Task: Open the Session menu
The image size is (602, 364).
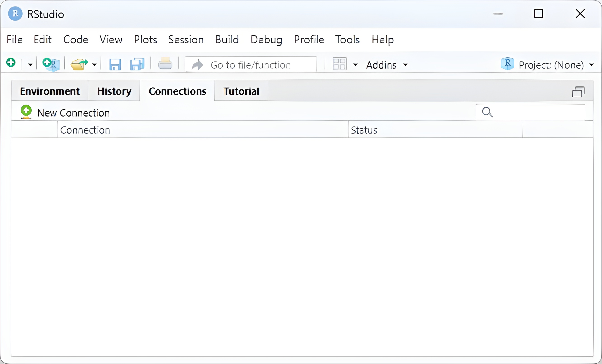Action: tap(186, 40)
